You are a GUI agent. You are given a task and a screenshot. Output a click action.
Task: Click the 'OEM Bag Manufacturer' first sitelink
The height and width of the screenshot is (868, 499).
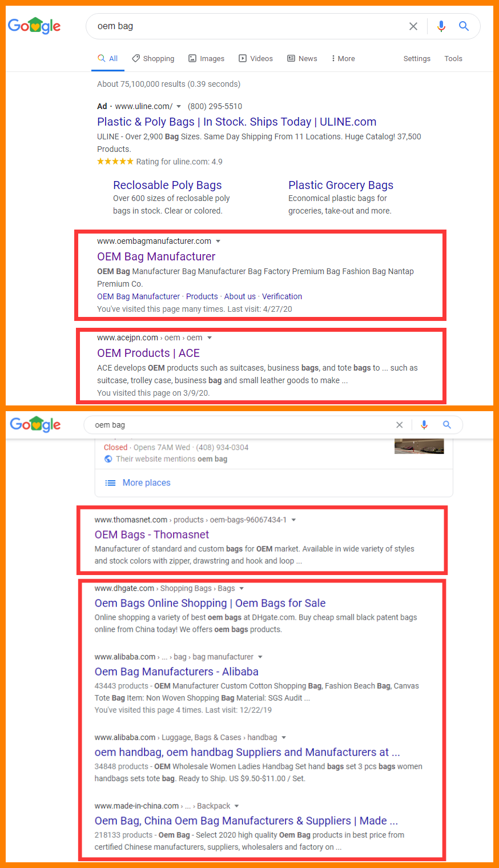[138, 296]
